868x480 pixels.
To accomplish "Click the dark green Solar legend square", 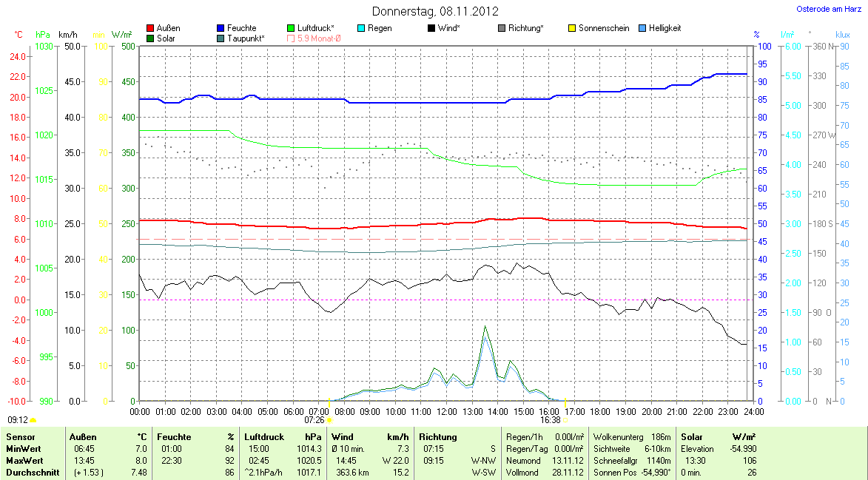I will [x=151, y=38].
